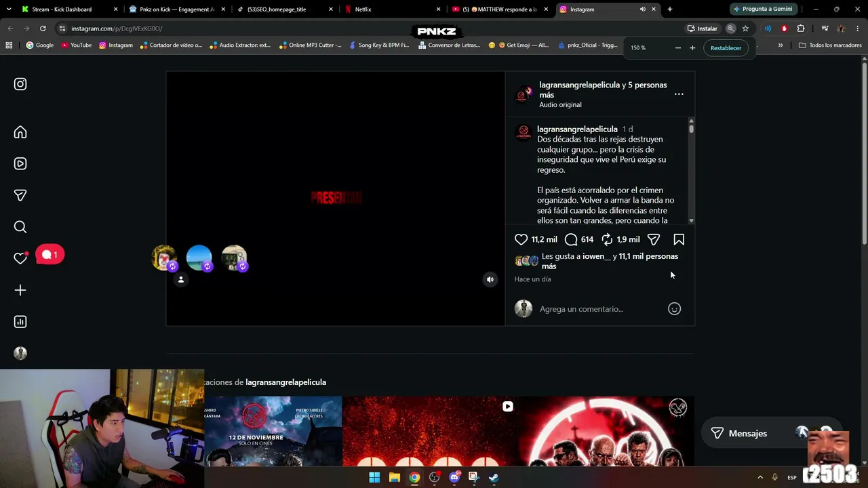Open the Instagram logo home link
The image size is (868, 488).
pyautogui.click(x=20, y=84)
